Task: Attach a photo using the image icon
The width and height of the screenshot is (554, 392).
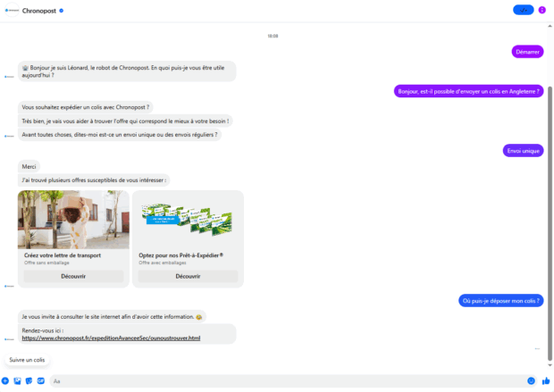Action: (17, 381)
